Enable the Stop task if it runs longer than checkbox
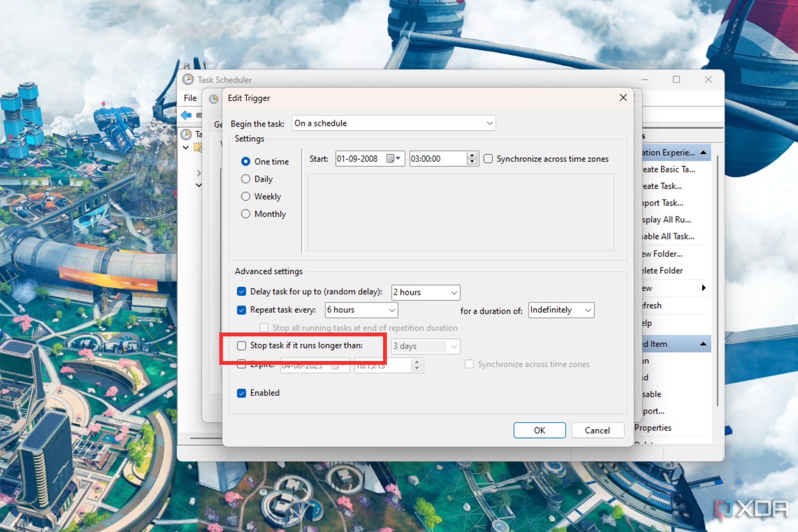 pyautogui.click(x=242, y=345)
